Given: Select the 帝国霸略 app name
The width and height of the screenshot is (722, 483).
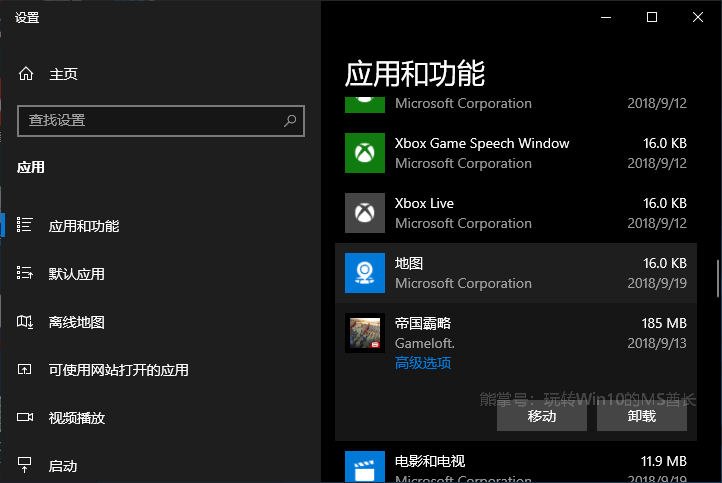Looking at the screenshot, I should click(x=423, y=323).
